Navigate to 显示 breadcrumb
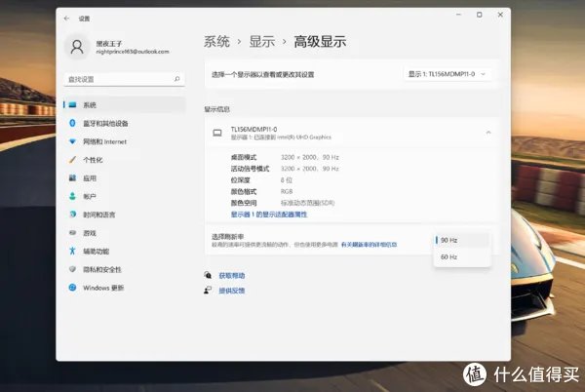Viewport: 585px width, 392px height. pyautogui.click(x=262, y=41)
